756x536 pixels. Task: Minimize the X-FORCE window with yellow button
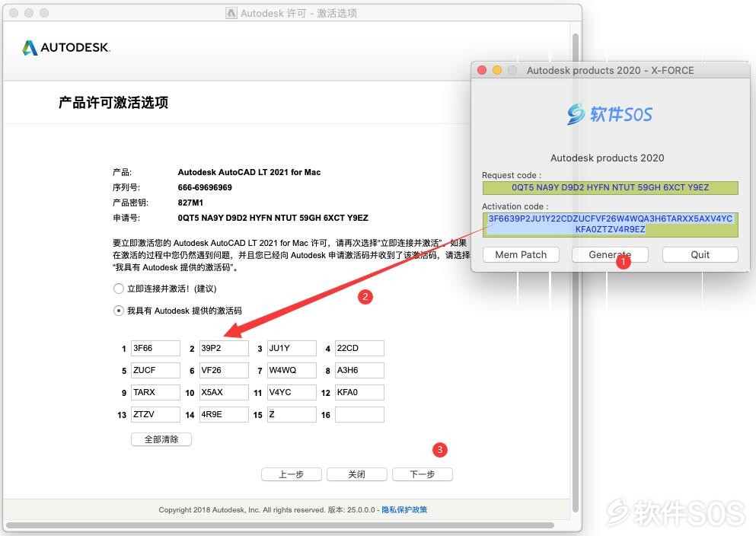[x=497, y=70]
